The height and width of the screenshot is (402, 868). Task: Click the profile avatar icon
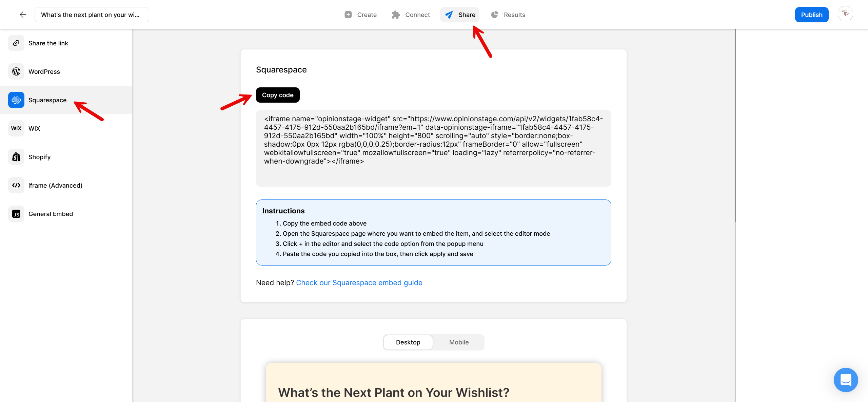tap(845, 14)
